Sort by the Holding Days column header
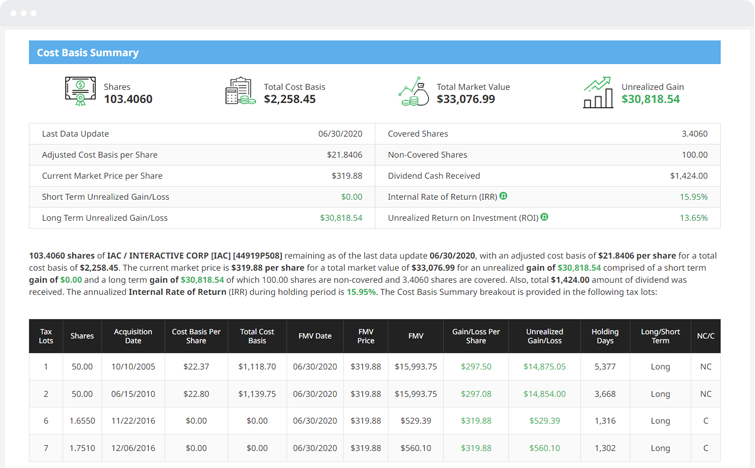 [x=604, y=336]
